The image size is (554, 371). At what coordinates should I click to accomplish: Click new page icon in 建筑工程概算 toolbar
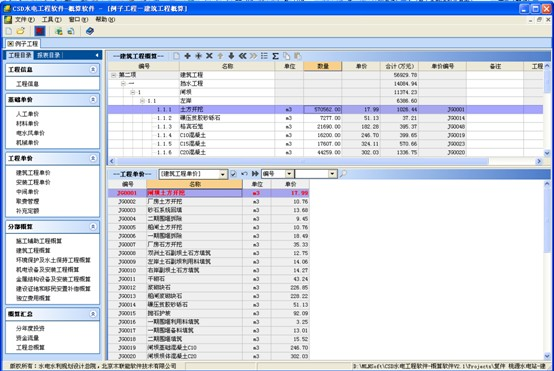coord(176,56)
